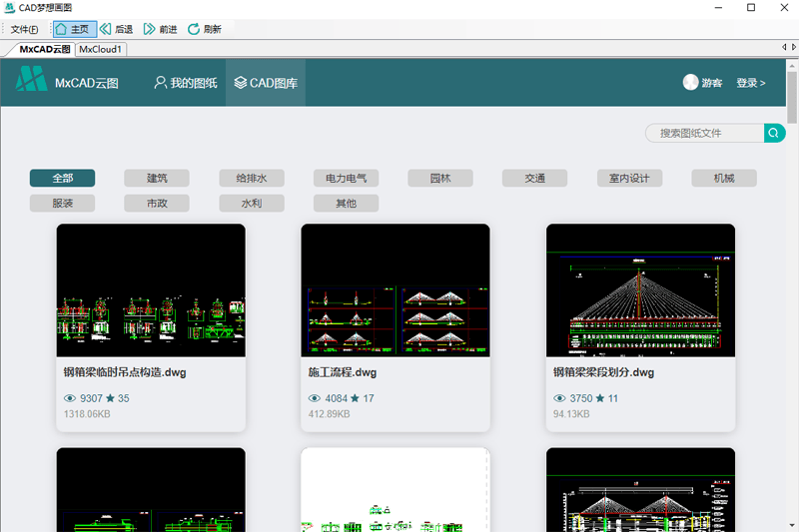The image size is (799, 532).
Task: Filter drawings by 电力电气 category
Action: (x=346, y=179)
